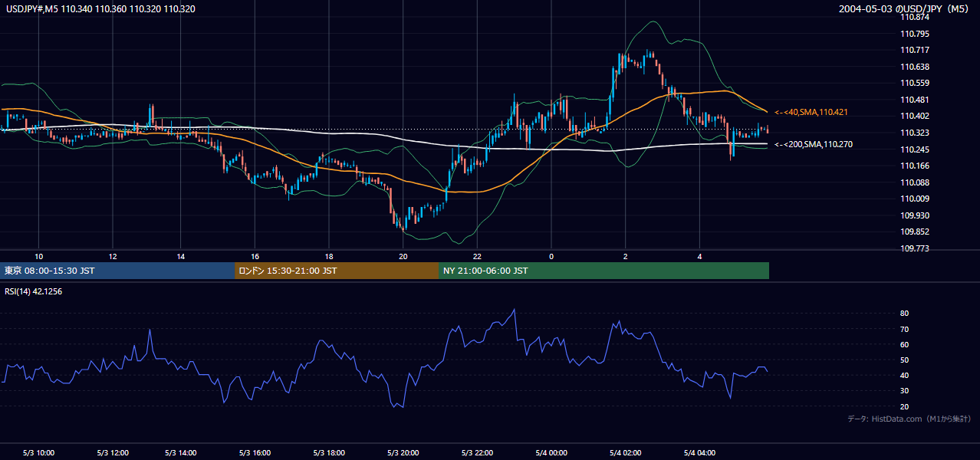Click hour label 4 under price chart

coord(699,256)
